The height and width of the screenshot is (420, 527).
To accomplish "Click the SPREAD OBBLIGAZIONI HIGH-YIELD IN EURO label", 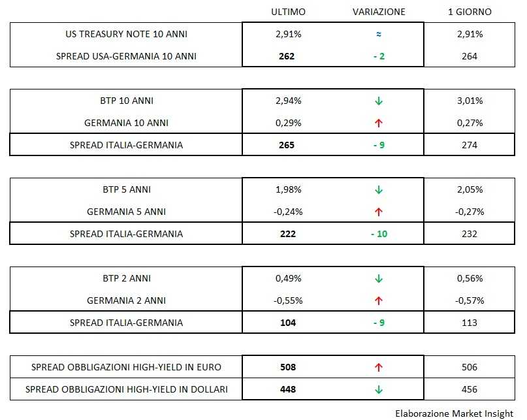I will click(x=126, y=368).
